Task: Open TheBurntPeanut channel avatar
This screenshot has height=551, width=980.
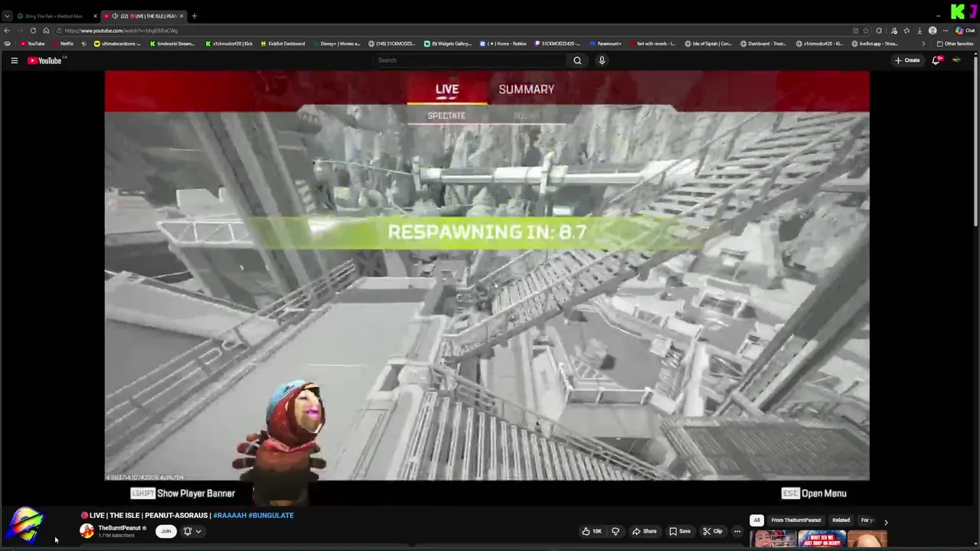Action: pyautogui.click(x=87, y=531)
